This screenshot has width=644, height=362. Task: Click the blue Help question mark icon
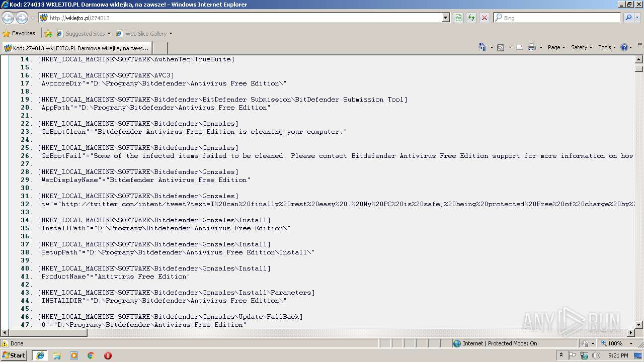[x=624, y=47]
